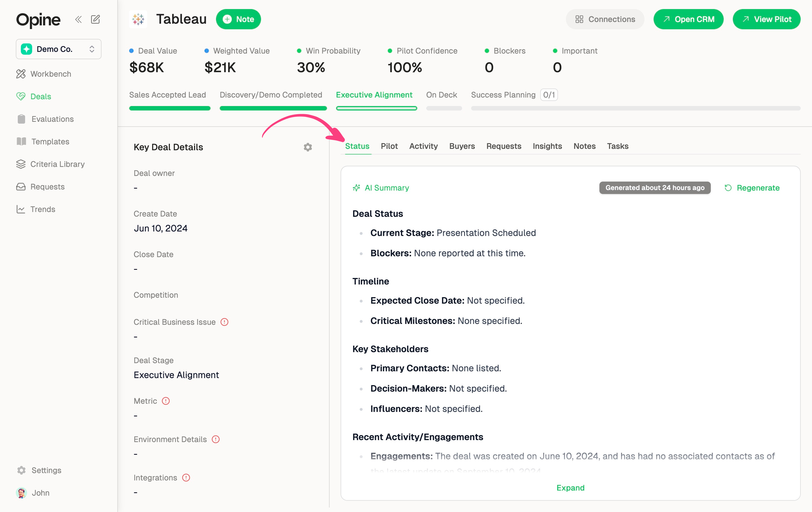This screenshot has width=812, height=512.
Task: Click the Settings gear icon in sidebar
Action: click(x=21, y=470)
